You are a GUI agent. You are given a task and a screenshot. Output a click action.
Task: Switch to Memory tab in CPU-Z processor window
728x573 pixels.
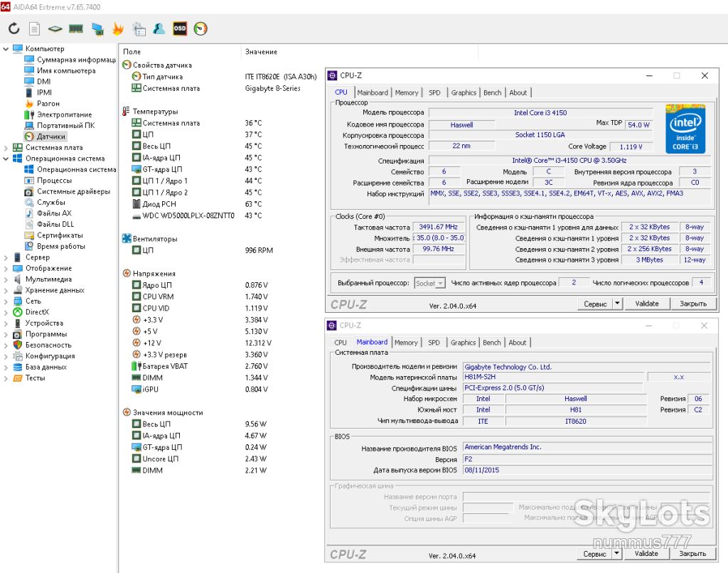pos(407,93)
